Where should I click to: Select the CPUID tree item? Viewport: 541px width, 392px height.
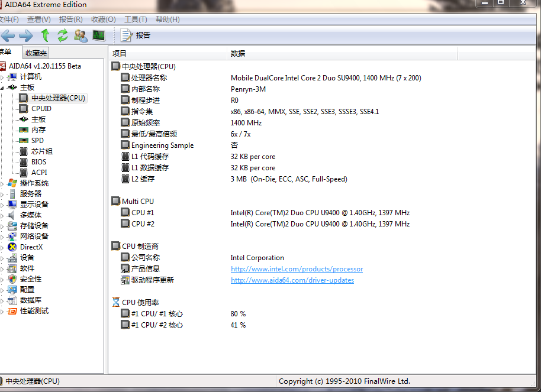coord(41,109)
